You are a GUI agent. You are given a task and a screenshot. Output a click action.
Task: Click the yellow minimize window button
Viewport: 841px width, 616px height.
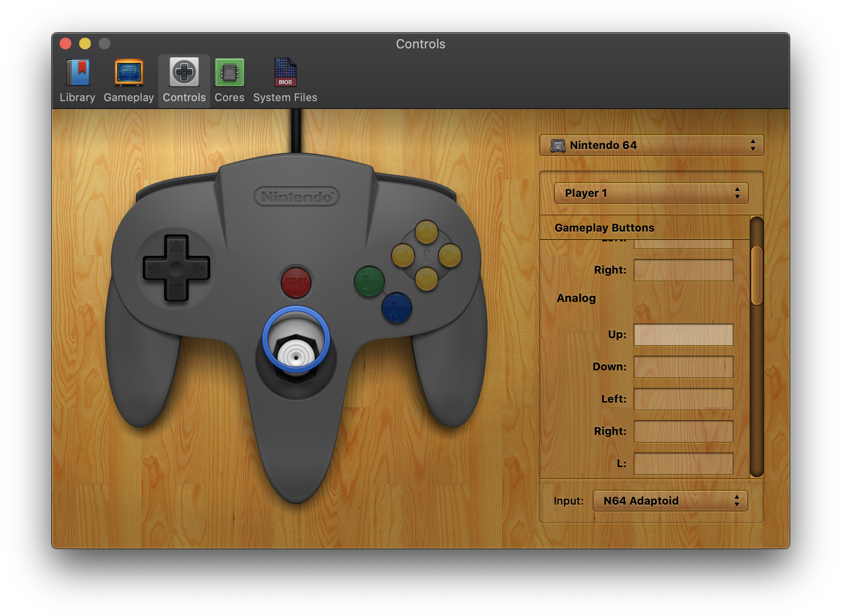[85, 43]
